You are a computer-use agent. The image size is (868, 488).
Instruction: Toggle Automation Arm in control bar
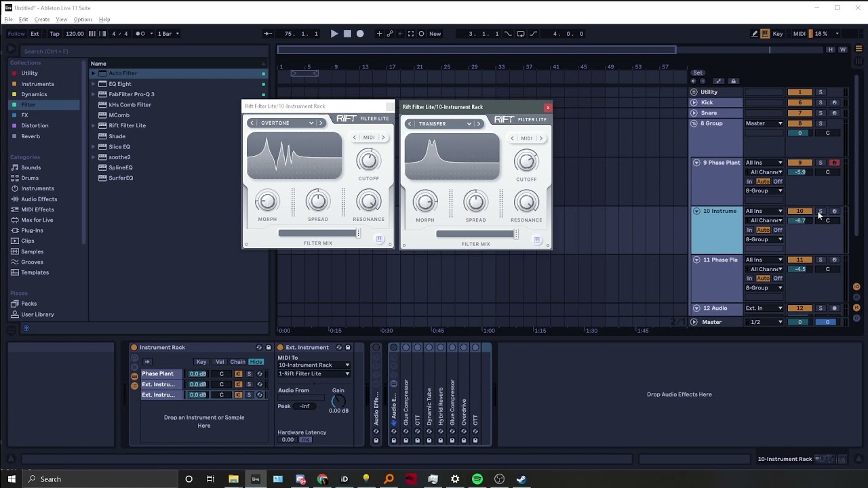pyautogui.click(x=390, y=34)
